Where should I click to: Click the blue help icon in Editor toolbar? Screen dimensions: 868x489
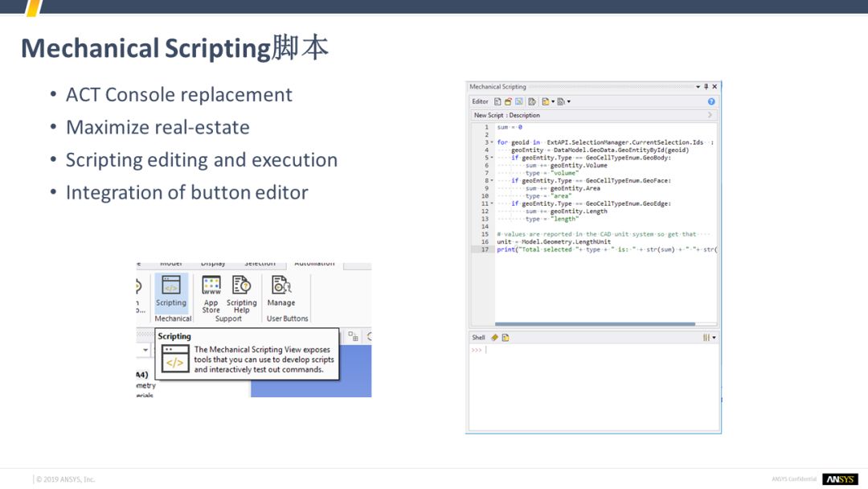(711, 101)
